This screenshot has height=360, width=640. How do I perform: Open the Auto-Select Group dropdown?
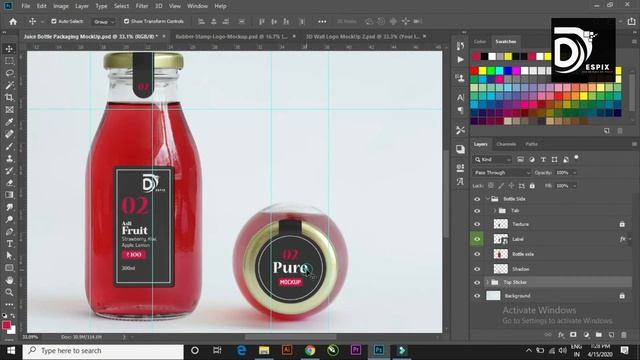[104, 22]
